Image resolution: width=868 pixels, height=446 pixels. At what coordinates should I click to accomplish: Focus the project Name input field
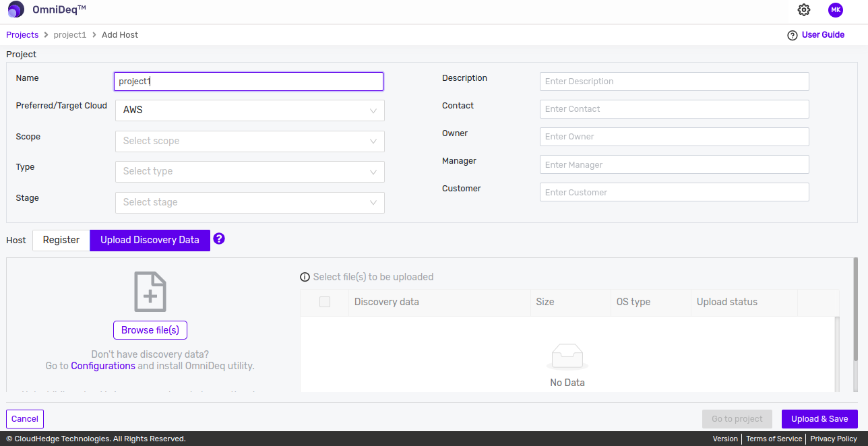pos(249,82)
